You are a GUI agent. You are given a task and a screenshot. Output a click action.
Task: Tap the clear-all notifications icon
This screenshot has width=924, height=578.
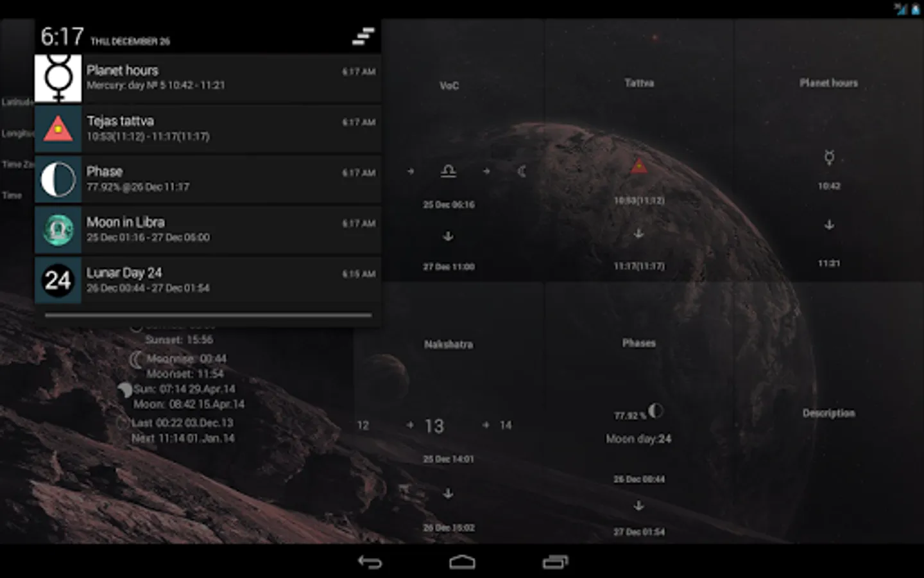(363, 36)
